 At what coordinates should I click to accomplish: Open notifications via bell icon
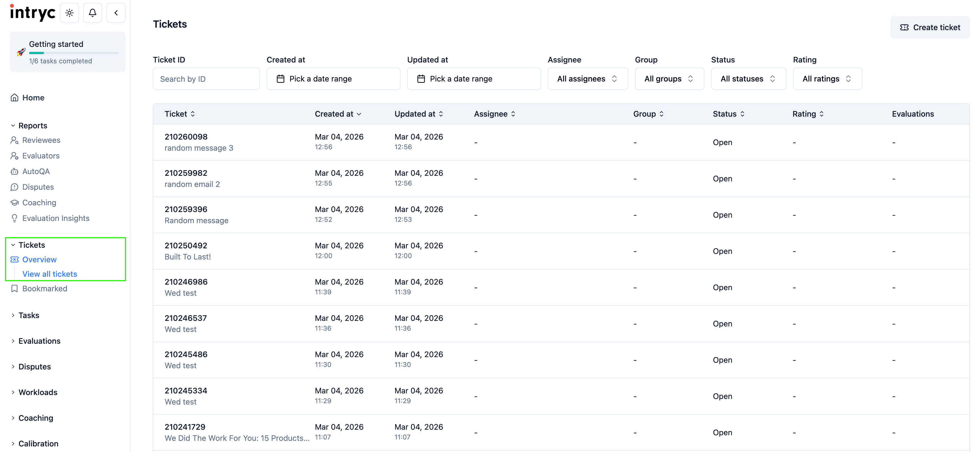click(92, 13)
